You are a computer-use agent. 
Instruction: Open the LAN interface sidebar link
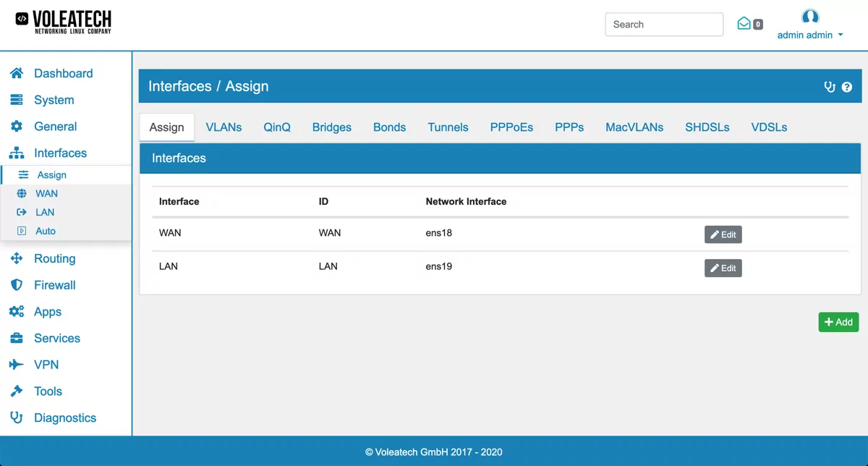click(45, 212)
